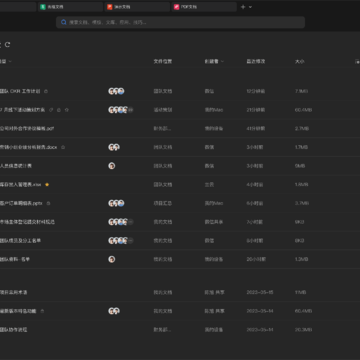The image size is (360, 360).
Task: Show more collaborators badge in the 8小时前 row
Action: click(131, 240)
